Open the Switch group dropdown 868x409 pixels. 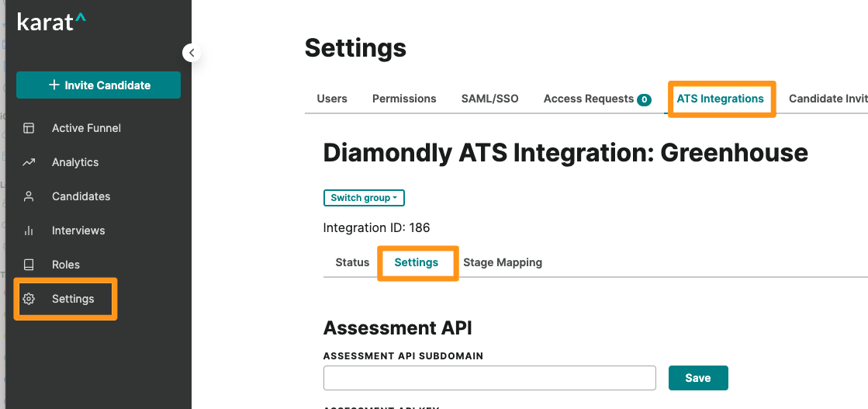point(364,198)
